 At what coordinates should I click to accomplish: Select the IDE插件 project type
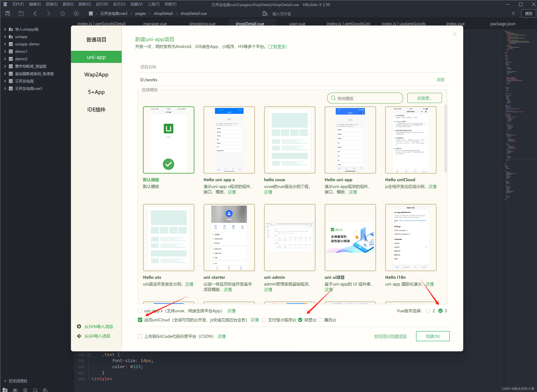[96, 110]
